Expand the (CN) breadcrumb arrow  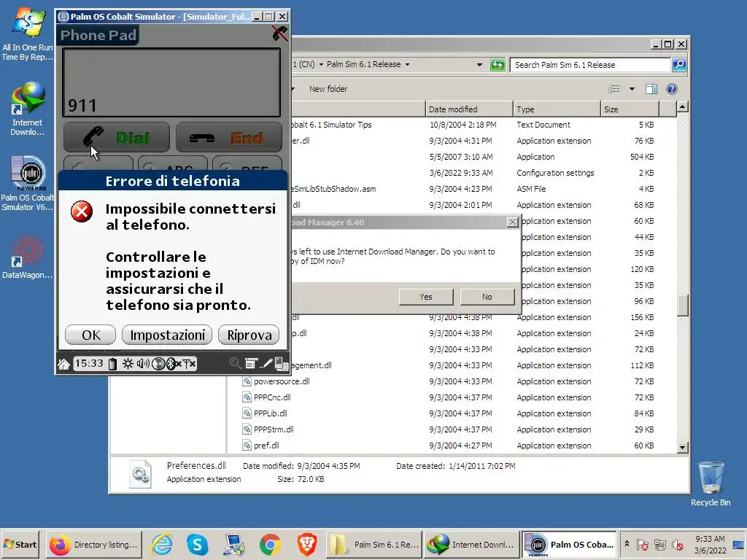click(x=321, y=64)
